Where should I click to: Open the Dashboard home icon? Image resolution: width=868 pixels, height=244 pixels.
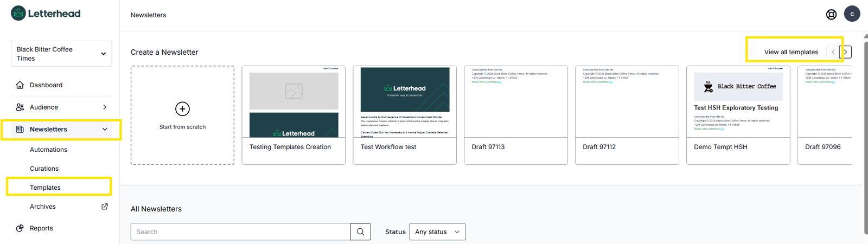tap(20, 85)
